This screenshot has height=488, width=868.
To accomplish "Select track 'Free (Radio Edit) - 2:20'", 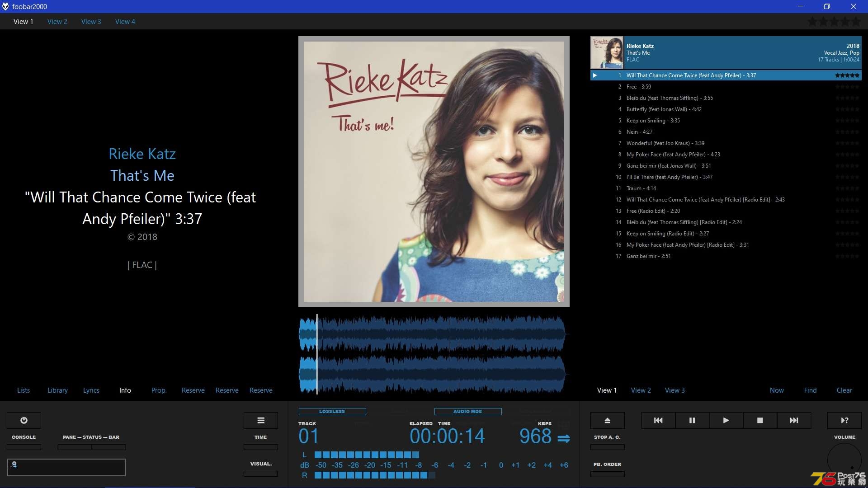I will pyautogui.click(x=726, y=211).
